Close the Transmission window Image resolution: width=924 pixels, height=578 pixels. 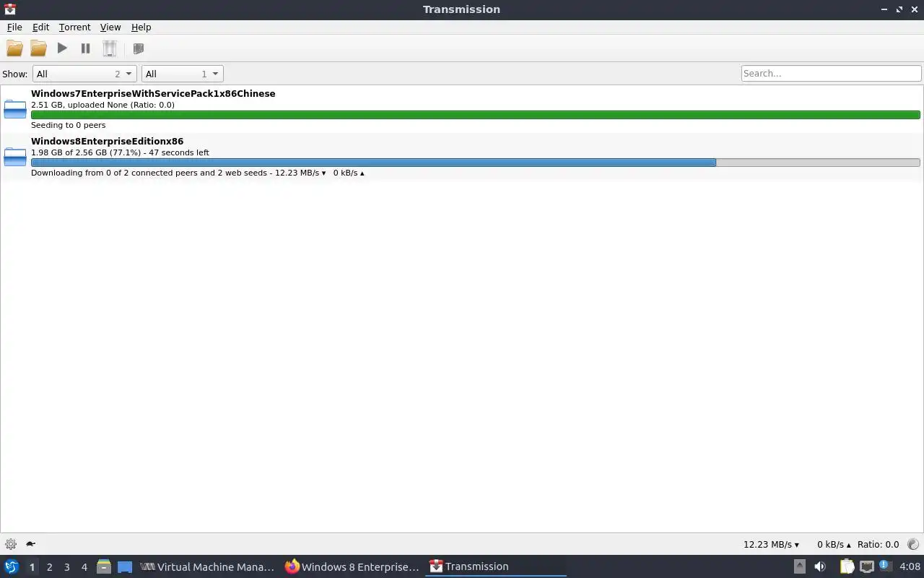(914, 9)
